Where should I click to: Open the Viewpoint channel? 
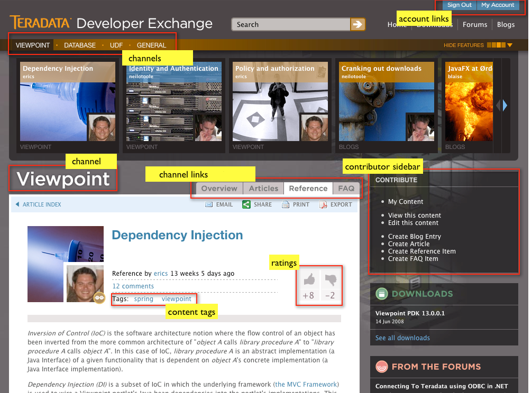(x=33, y=45)
